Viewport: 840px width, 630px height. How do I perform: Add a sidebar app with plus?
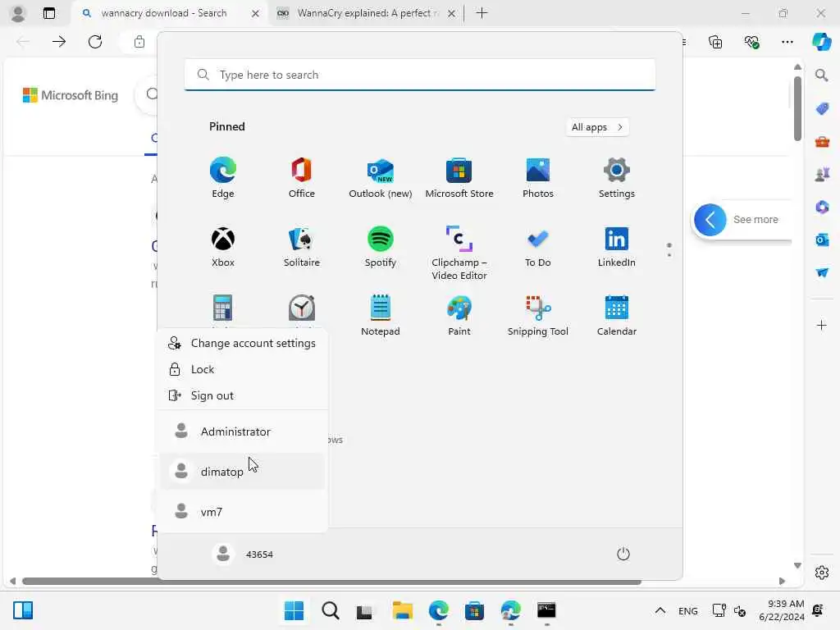pyautogui.click(x=822, y=325)
